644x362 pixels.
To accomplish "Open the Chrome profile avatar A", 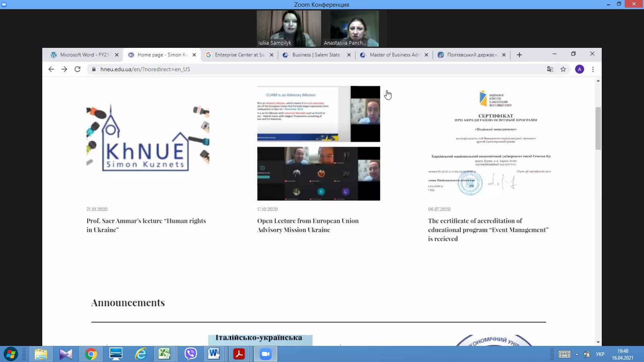I will 580,69.
